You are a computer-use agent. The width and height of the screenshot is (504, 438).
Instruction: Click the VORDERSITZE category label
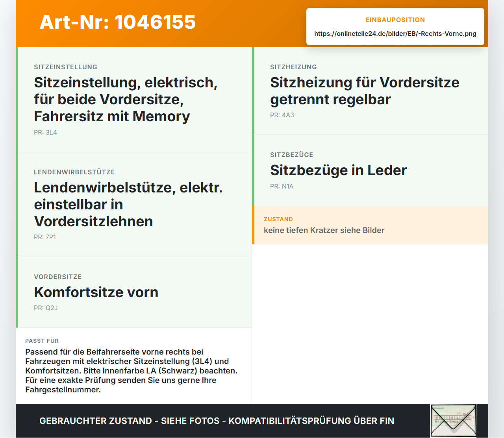(58, 277)
